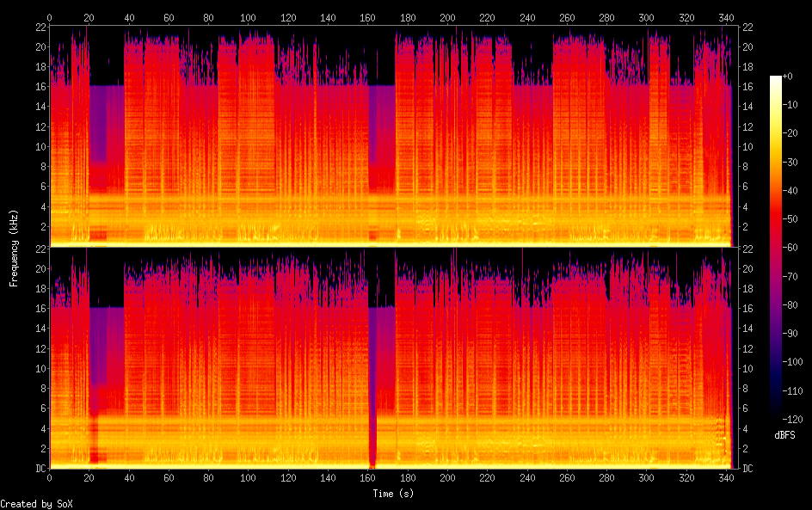
Task: Select the 240 tick on top time axis
Action: tap(527, 17)
